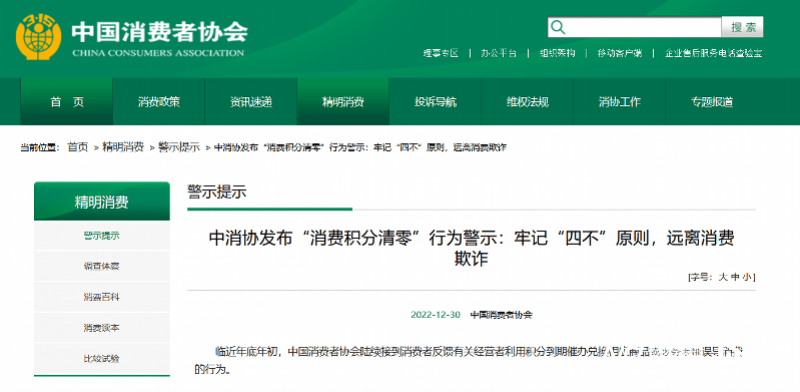
Task: Open 维权法规 navigation item
Action: pyautogui.click(x=528, y=102)
